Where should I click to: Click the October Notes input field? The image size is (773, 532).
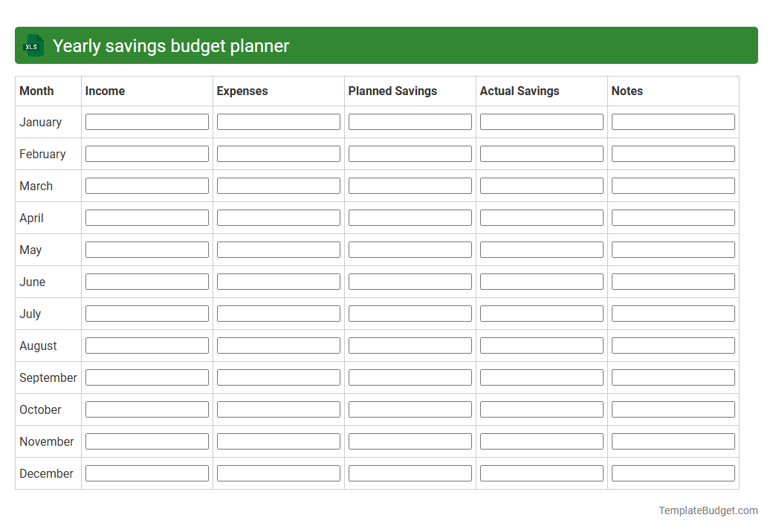pos(673,409)
